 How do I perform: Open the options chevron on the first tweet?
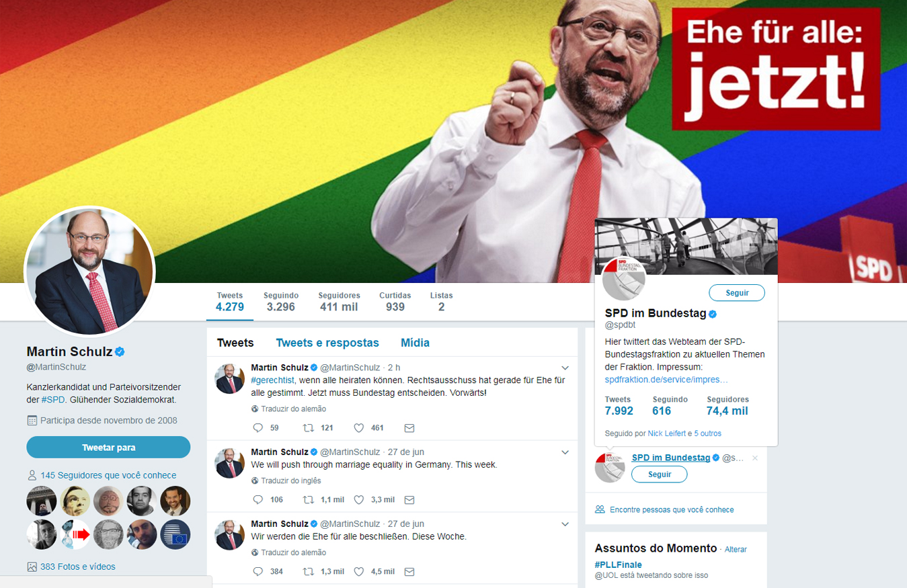click(565, 368)
